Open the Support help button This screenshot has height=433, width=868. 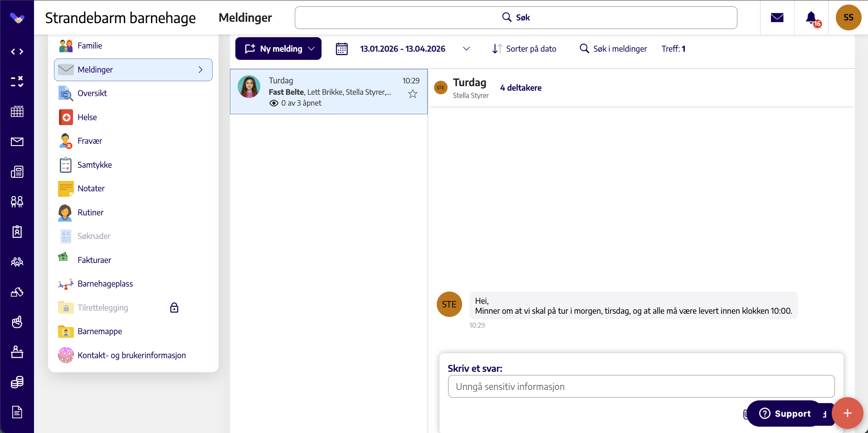(x=785, y=414)
